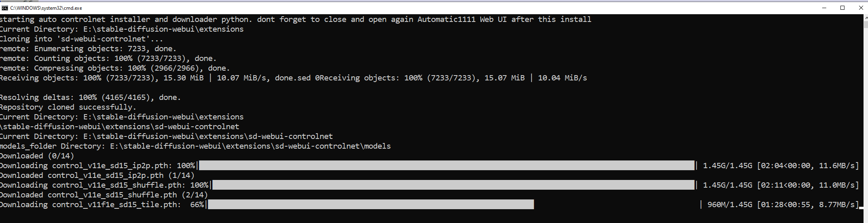Click the cmd.exe system menu icon
The height and width of the screenshot is (223, 868).
[4, 8]
